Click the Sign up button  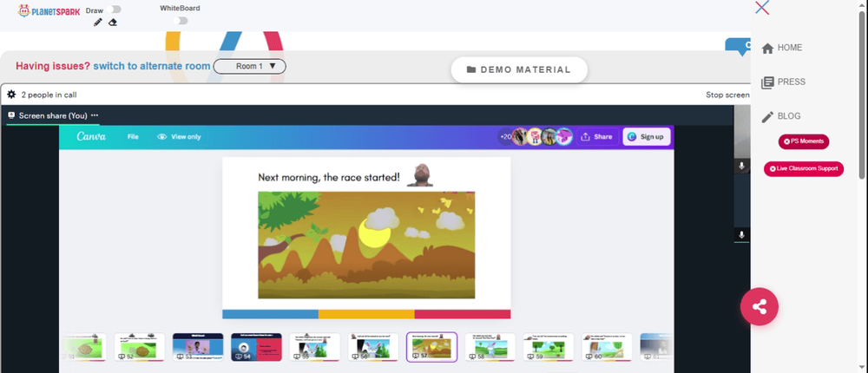647,137
